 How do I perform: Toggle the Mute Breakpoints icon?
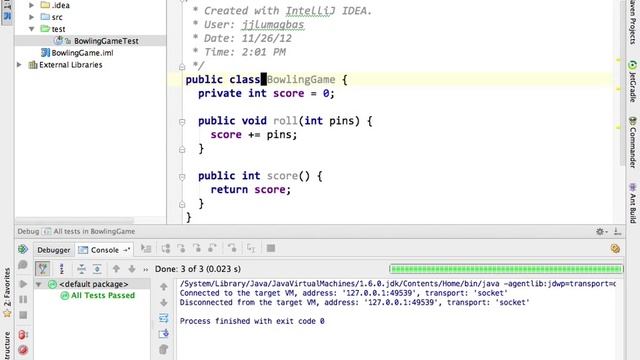(x=23, y=350)
